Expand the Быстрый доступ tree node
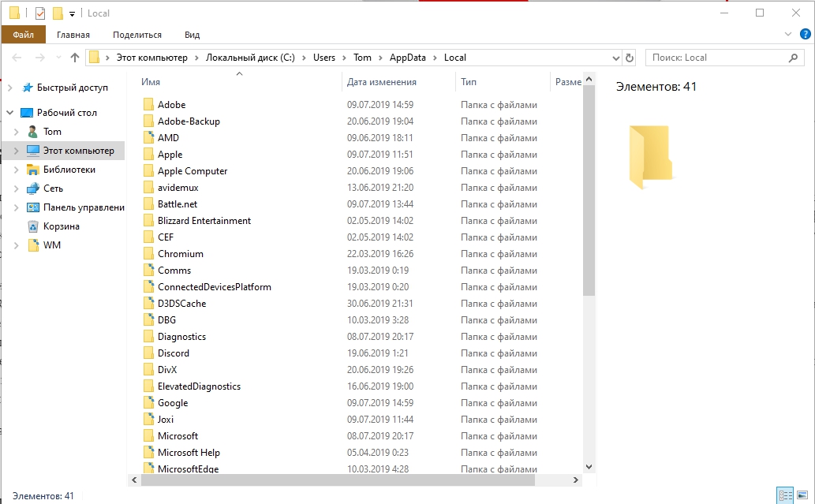815x504 pixels. (10, 88)
